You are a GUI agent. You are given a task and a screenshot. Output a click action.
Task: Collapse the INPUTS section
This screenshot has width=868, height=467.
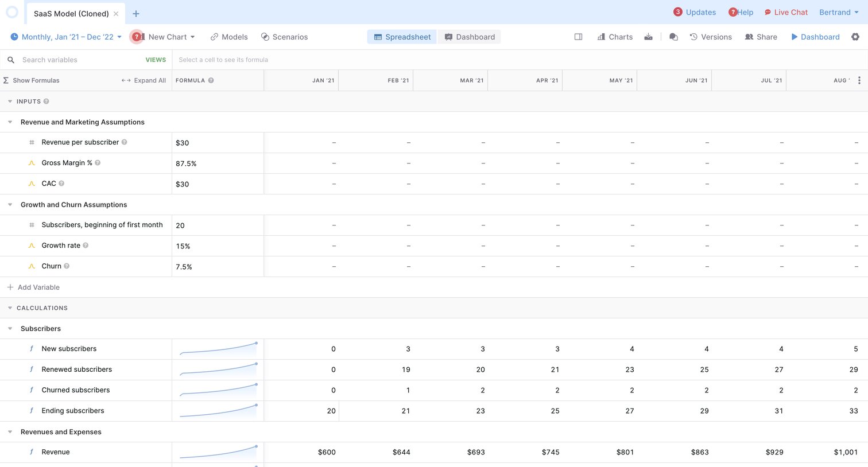[10, 102]
